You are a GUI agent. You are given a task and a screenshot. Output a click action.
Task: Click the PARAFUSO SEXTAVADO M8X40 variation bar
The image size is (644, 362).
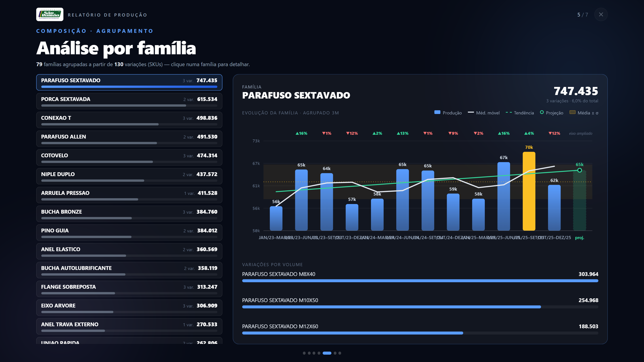pos(420,281)
